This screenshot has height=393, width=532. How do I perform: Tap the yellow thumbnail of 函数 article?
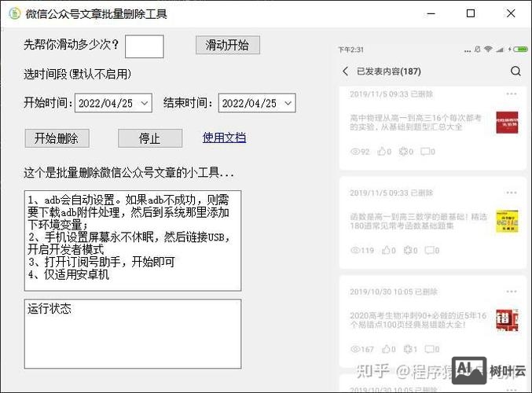pos(507,222)
